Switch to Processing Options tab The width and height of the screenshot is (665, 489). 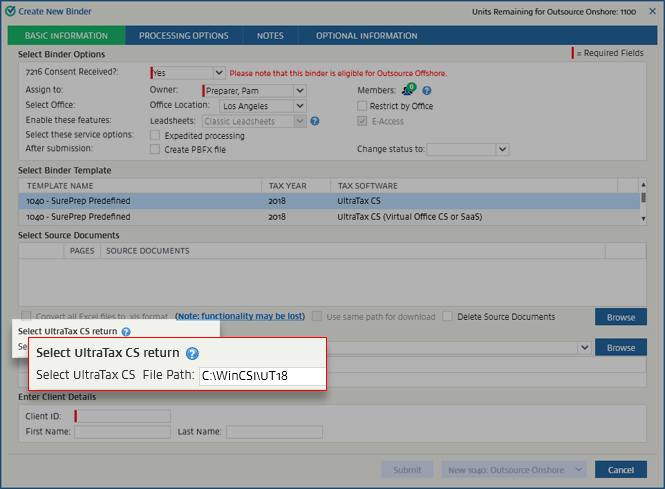(183, 36)
